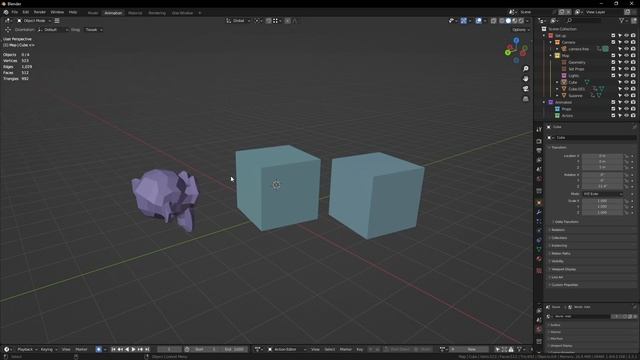Open the Options dropdown in viewport

pyautogui.click(x=521, y=30)
